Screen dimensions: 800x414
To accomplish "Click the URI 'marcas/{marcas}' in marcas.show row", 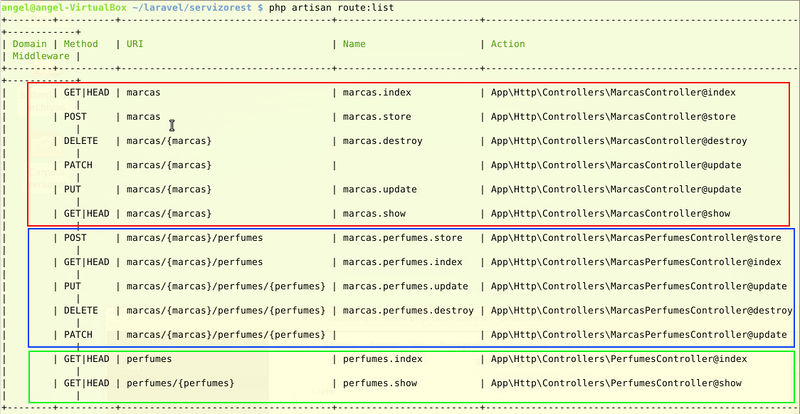I will (x=169, y=213).
